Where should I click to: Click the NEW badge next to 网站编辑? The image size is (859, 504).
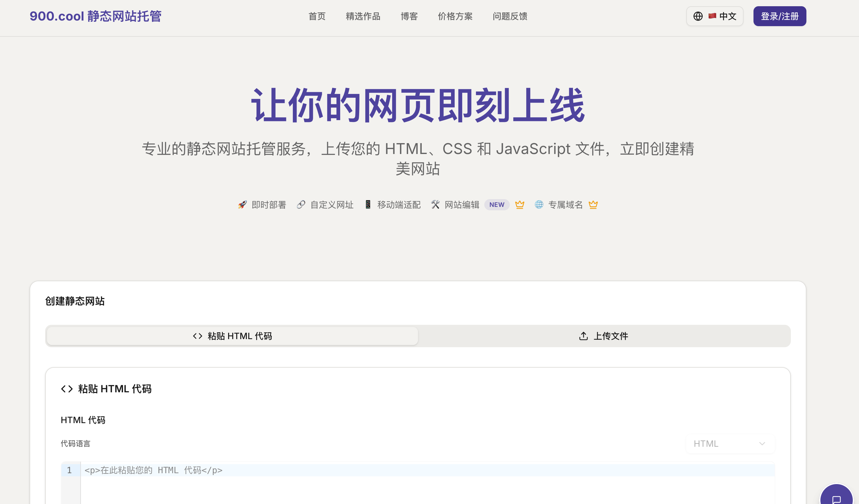(497, 204)
